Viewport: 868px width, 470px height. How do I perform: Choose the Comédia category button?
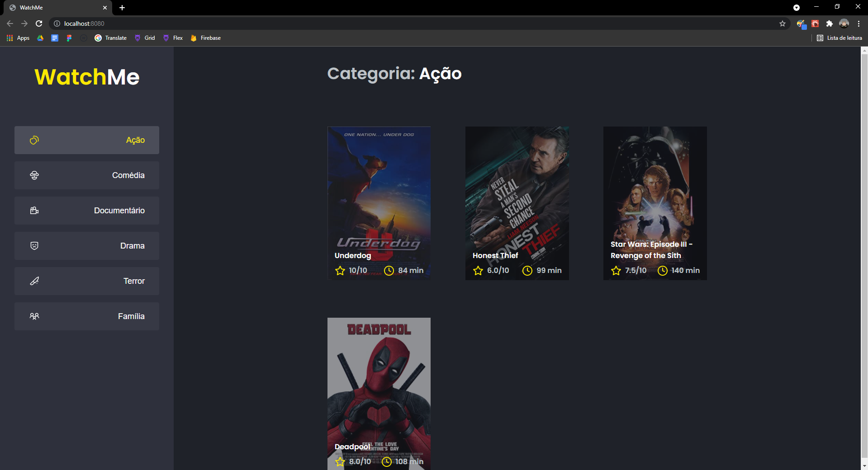point(87,175)
